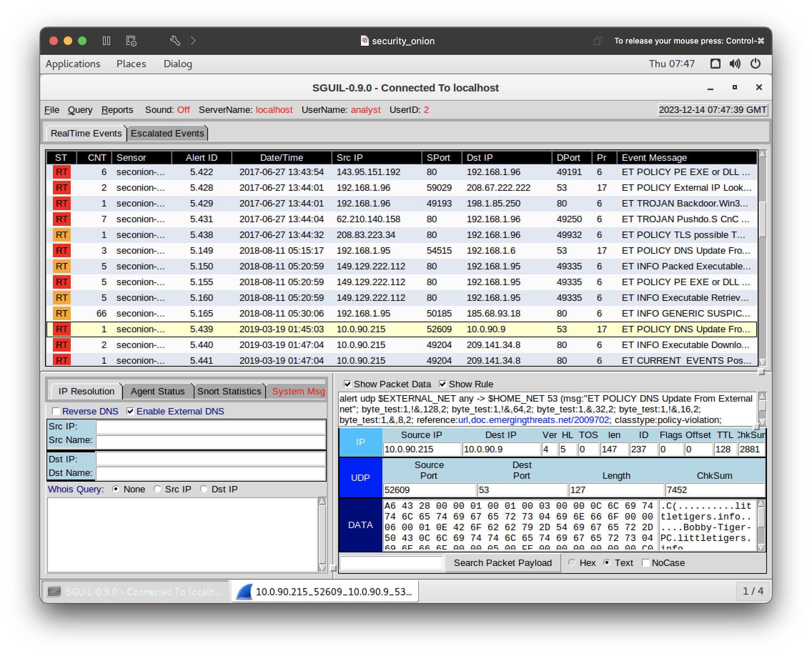The width and height of the screenshot is (812, 656).
Task: Uncheck Show Rule
Action: [x=442, y=384]
